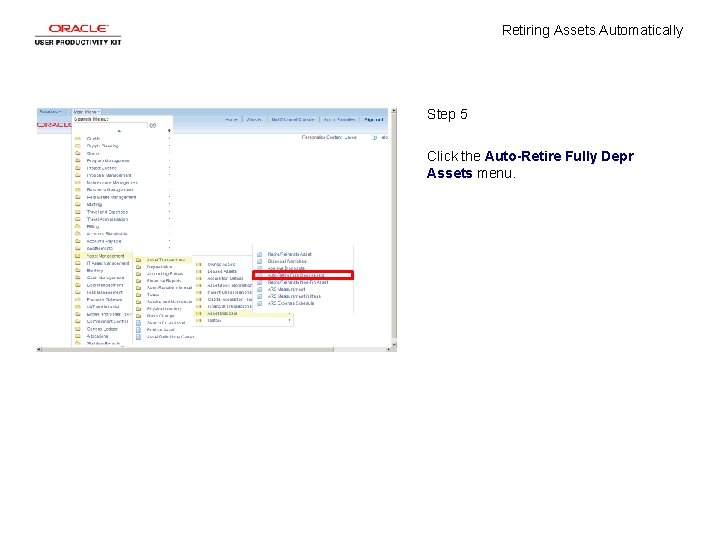Click the vertical scrollbar down arrow
Image resolution: width=720 pixels, height=540 pixels.
[394, 344]
